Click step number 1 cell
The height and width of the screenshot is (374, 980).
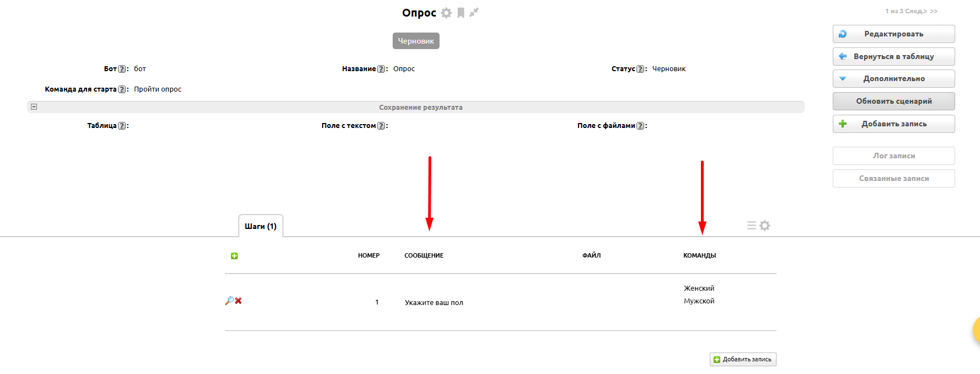pyautogui.click(x=377, y=302)
